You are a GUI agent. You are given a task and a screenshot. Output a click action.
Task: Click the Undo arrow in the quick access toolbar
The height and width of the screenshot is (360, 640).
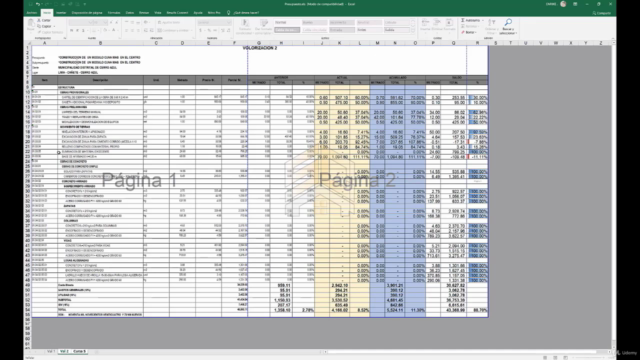tap(38, 4)
